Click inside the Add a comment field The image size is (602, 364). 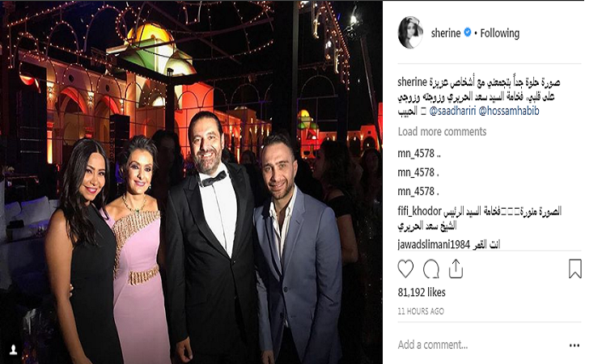tap(480, 345)
